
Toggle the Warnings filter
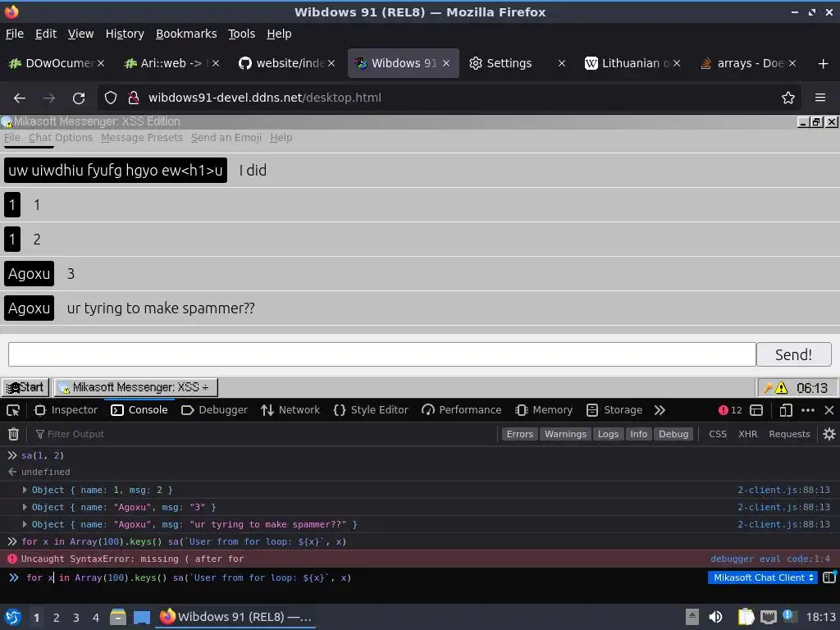click(565, 434)
